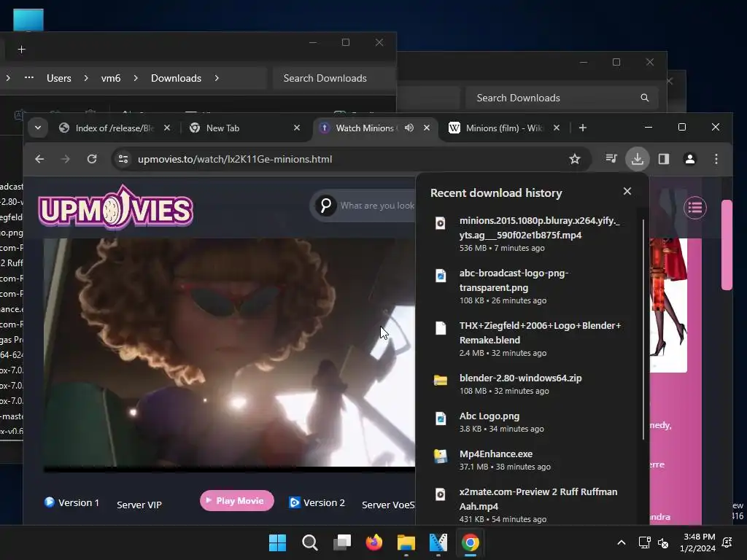The width and height of the screenshot is (747, 560).
Task: Click the UpMovies site logo
Action: tap(115, 208)
